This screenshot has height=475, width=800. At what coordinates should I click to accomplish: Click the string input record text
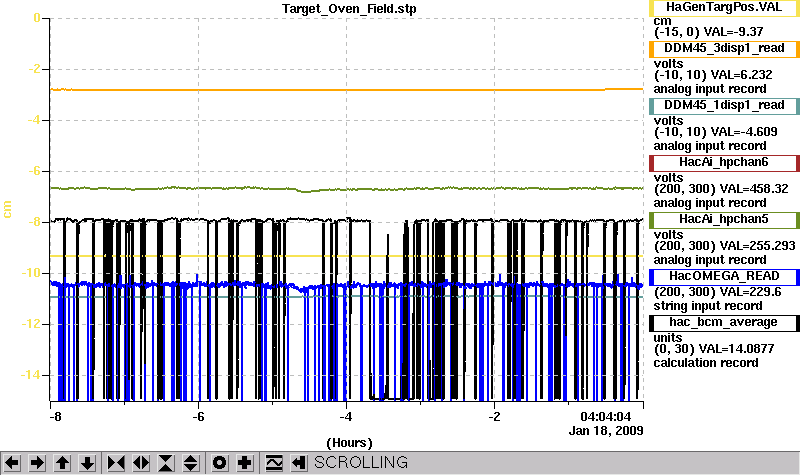click(708, 306)
